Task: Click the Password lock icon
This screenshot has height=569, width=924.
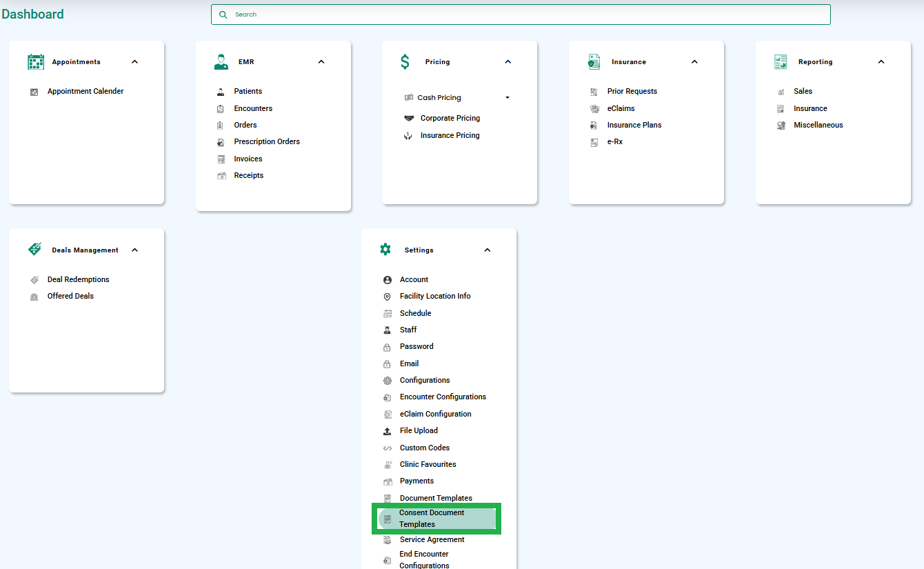Action: point(387,347)
